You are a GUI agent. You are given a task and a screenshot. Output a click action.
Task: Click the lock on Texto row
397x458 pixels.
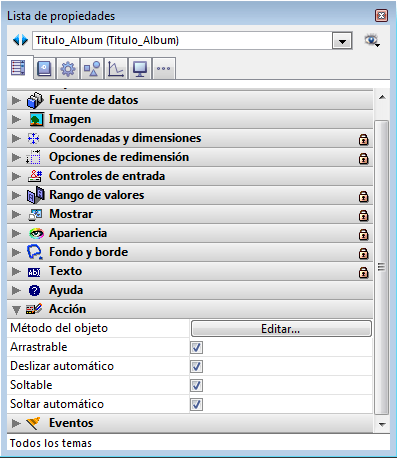point(363,273)
